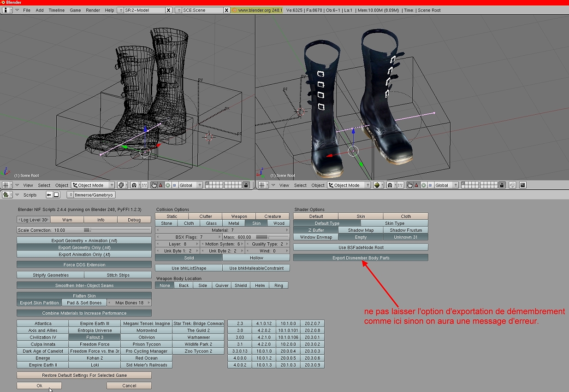Click the Max Bones 18 field

129,303
